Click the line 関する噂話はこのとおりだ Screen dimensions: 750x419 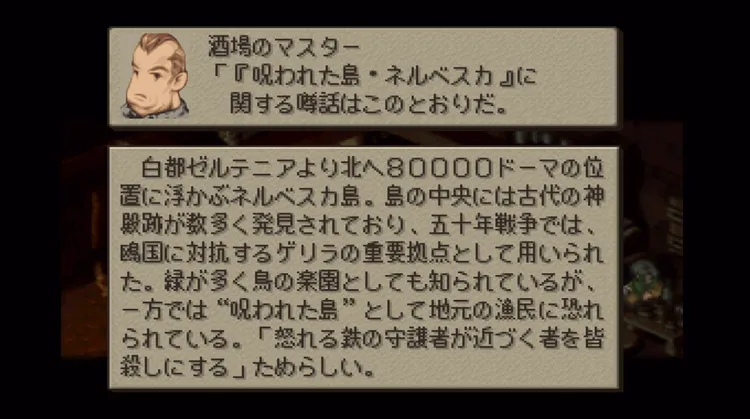tap(368, 105)
